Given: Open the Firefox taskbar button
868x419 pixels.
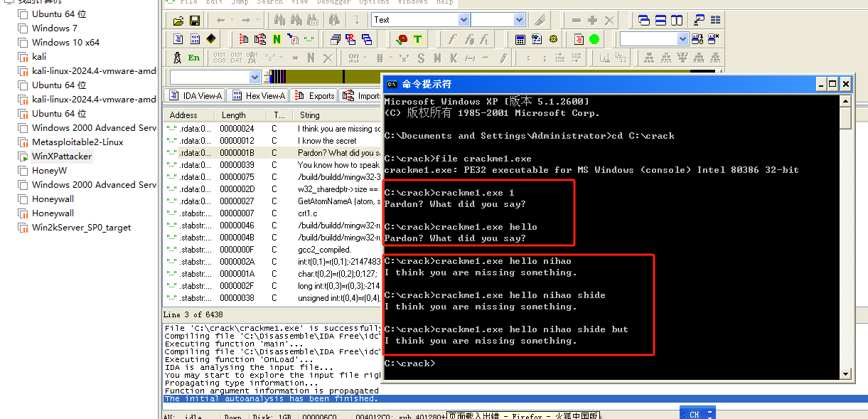Looking at the screenshot, I should (523, 415).
